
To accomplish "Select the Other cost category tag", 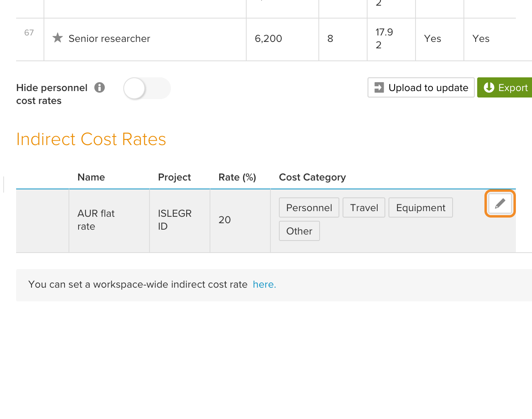I will (299, 231).
